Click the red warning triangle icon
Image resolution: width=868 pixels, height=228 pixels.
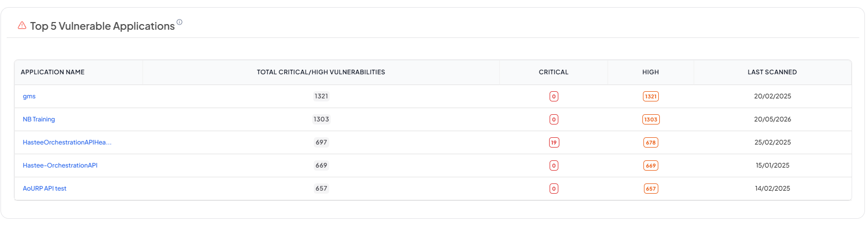[x=22, y=25]
